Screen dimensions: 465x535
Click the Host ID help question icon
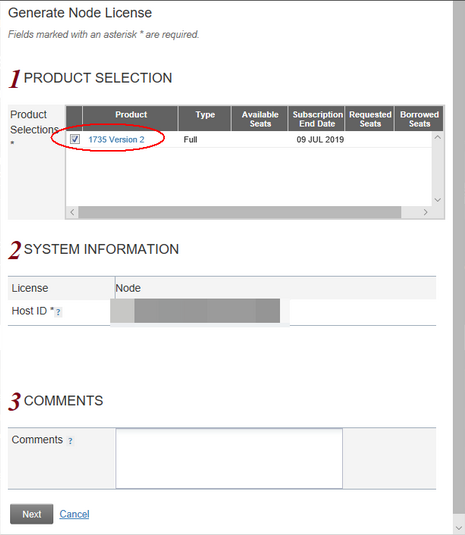click(x=58, y=312)
